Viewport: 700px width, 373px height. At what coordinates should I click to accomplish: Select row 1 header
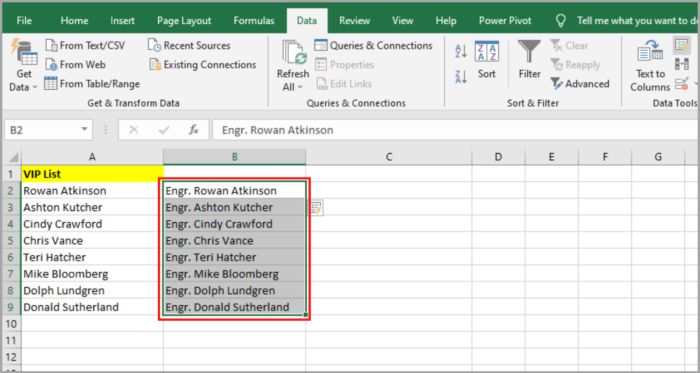pos(12,174)
